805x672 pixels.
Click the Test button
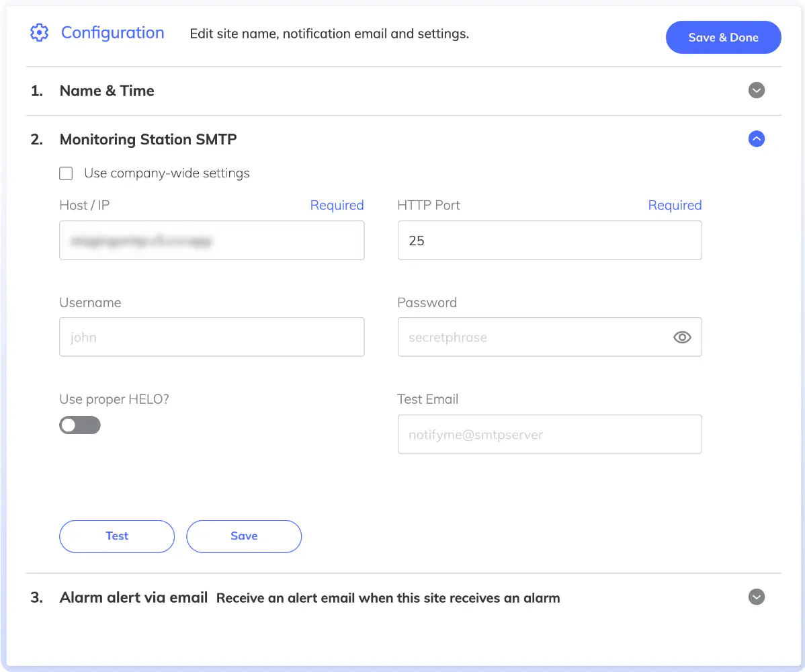pyautogui.click(x=117, y=536)
